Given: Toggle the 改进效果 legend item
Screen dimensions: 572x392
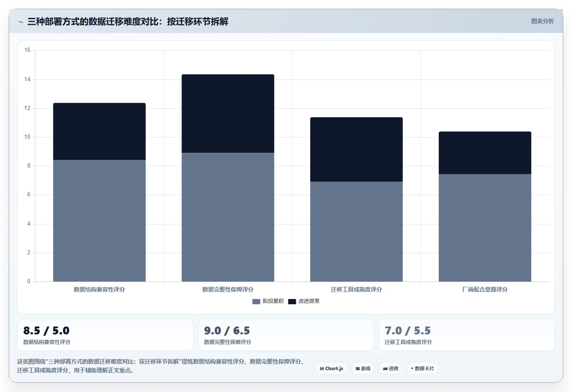Looking at the screenshot, I should click(x=304, y=301).
